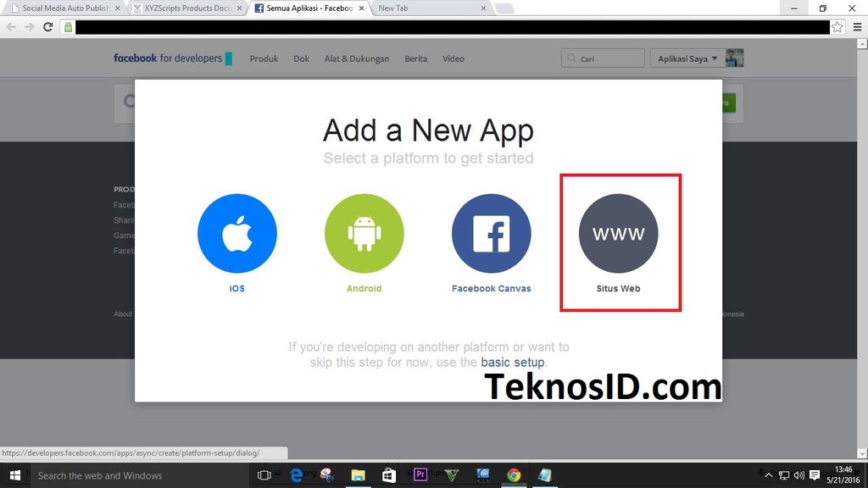Focus the browser address bar
Screen dimensions: 868x488
point(453,26)
